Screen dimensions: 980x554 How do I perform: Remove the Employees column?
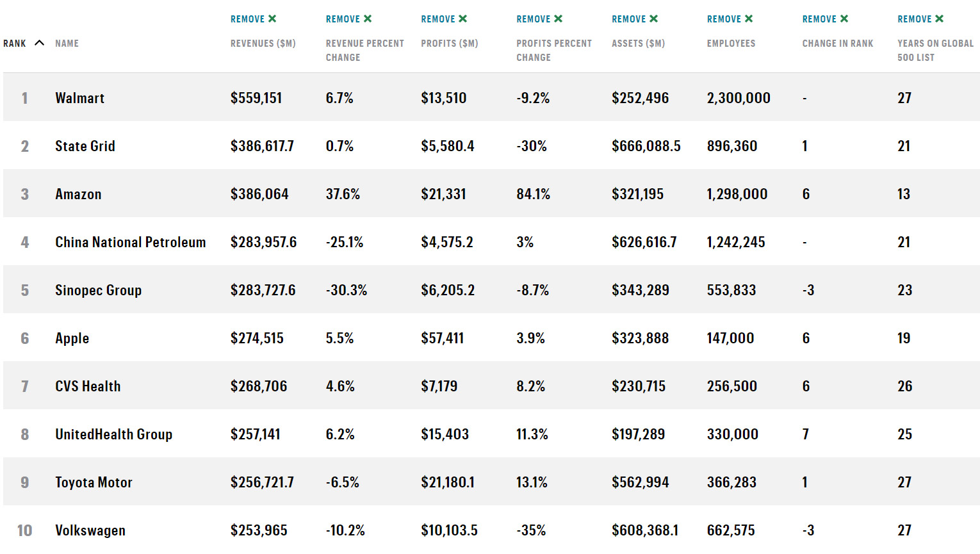click(730, 19)
